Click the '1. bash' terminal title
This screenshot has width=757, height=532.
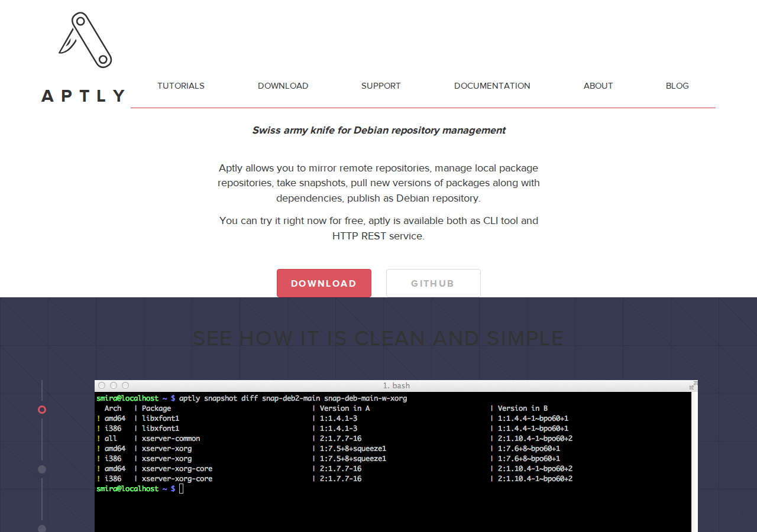pyautogui.click(x=396, y=385)
